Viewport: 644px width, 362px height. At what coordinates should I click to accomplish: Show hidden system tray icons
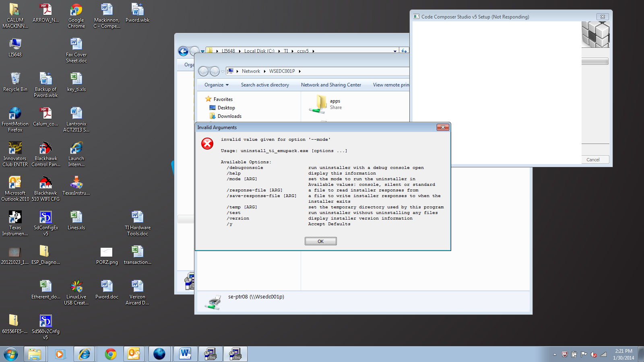[x=555, y=354]
